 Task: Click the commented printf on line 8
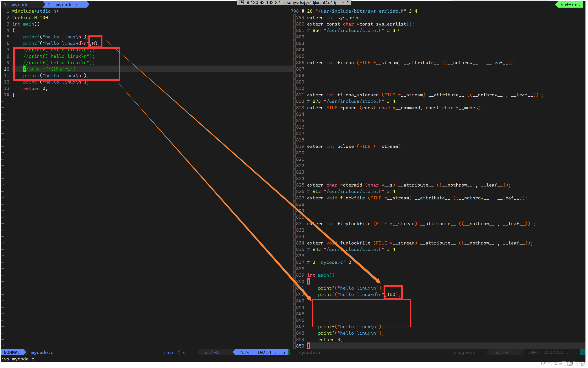(59, 56)
